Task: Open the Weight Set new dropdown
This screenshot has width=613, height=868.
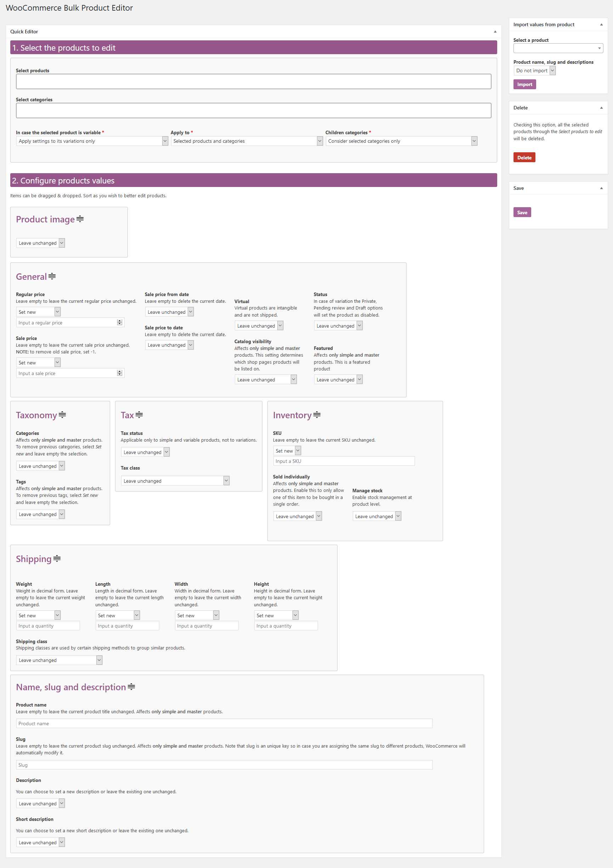Action: tap(38, 615)
